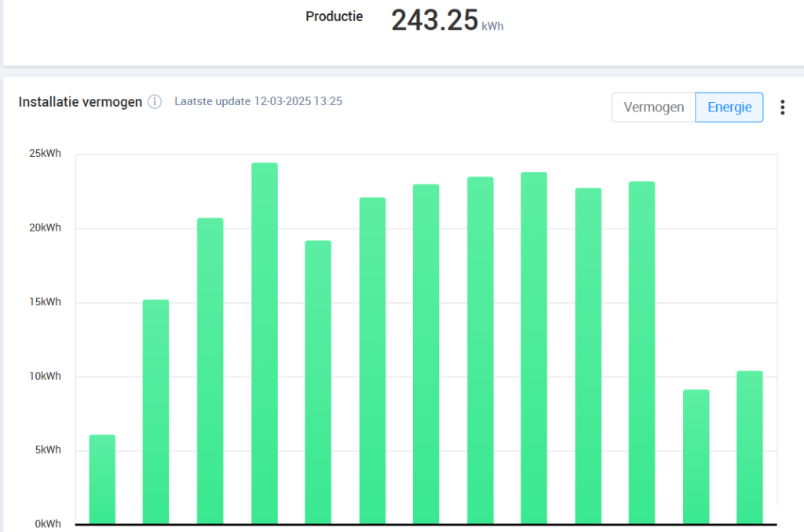Viewport: 804px width, 532px height.
Task: Click the 243.25 kWh production value
Action: [447, 20]
